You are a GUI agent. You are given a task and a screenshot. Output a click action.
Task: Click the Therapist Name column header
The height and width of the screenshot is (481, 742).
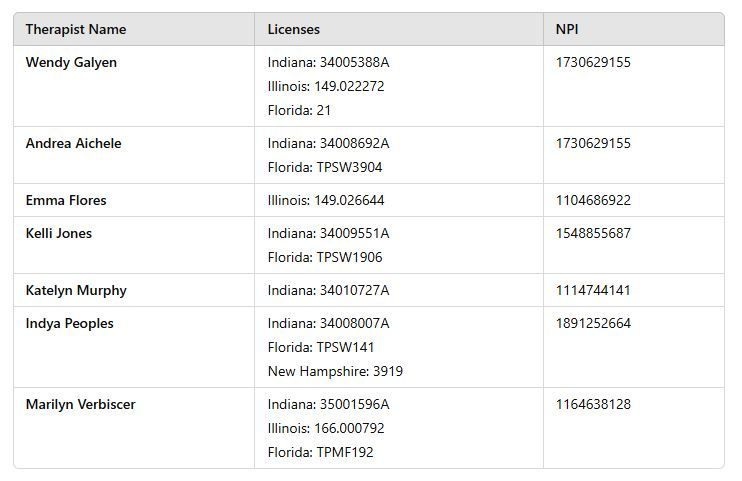76,29
